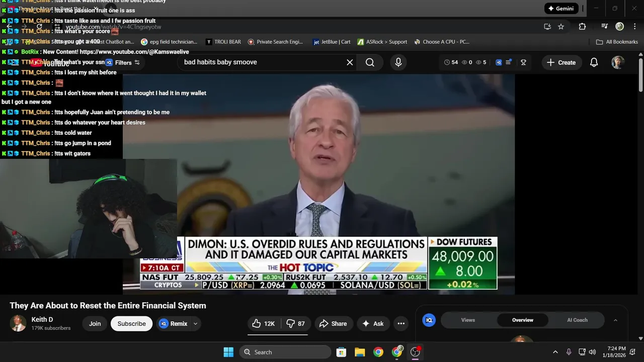Click the 179K subscribers text
644x362 pixels.
pos(51,328)
